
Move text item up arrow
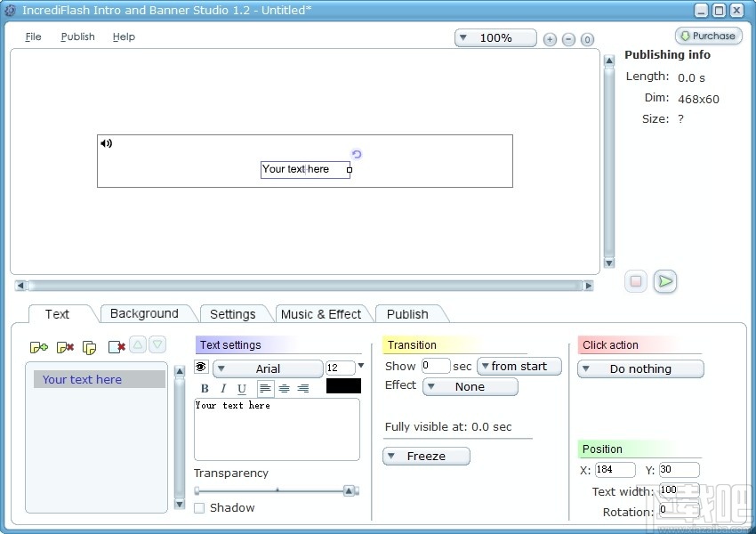coord(138,345)
